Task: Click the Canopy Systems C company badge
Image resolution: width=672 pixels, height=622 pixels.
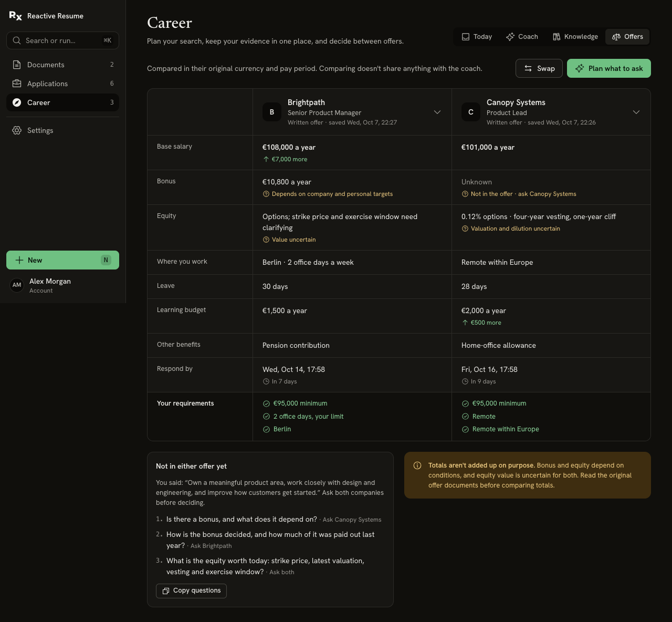Action: (x=471, y=112)
